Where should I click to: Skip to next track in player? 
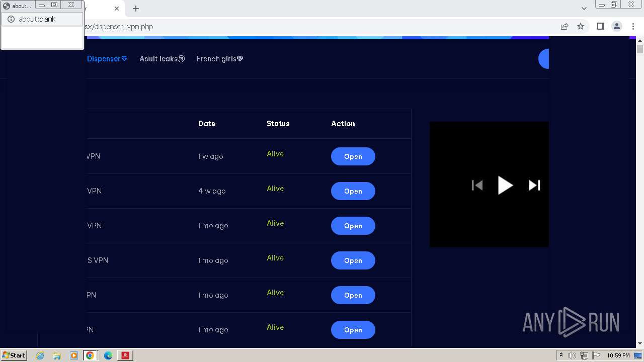[x=534, y=186]
